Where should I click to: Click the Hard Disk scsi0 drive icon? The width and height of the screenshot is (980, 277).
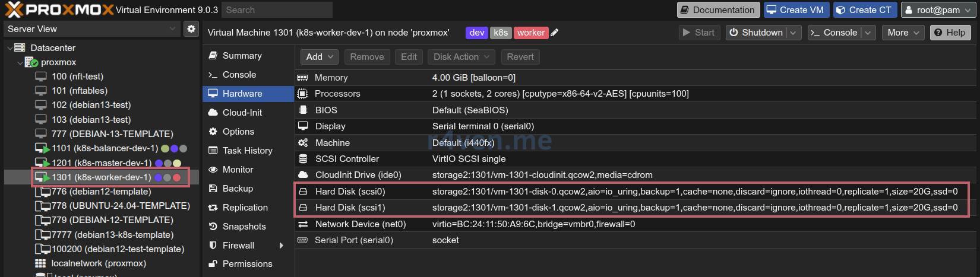[x=303, y=192]
